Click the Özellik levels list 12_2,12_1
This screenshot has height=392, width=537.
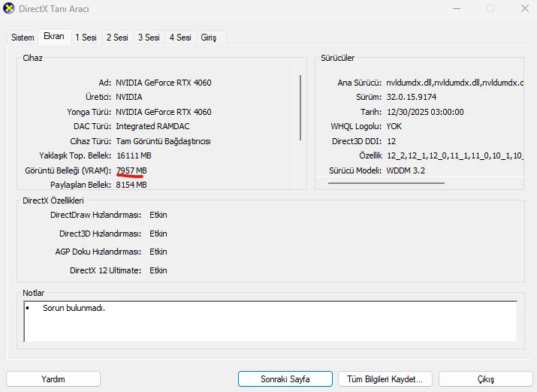455,155
